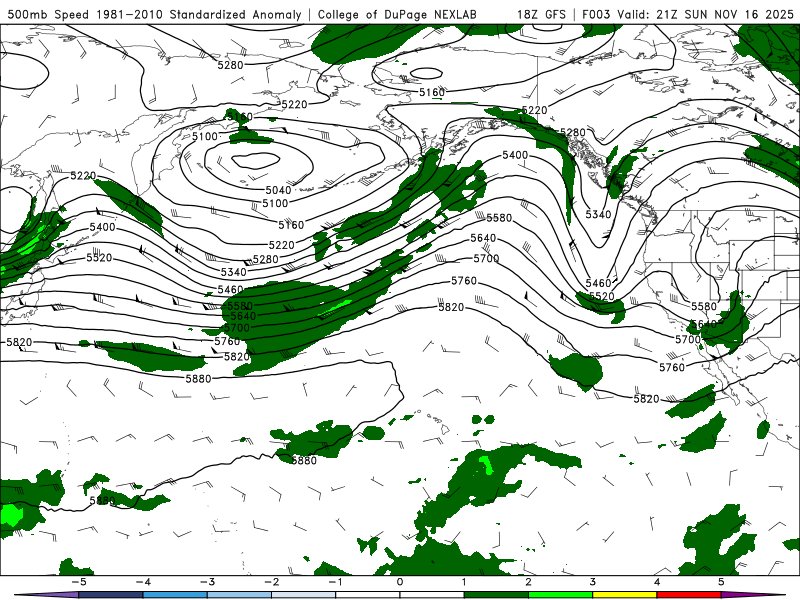Click the '5040' contour label

coord(278,190)
